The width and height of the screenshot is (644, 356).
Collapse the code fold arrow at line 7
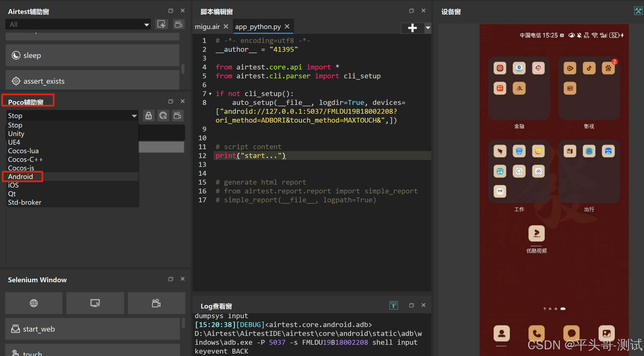[210, 94]
